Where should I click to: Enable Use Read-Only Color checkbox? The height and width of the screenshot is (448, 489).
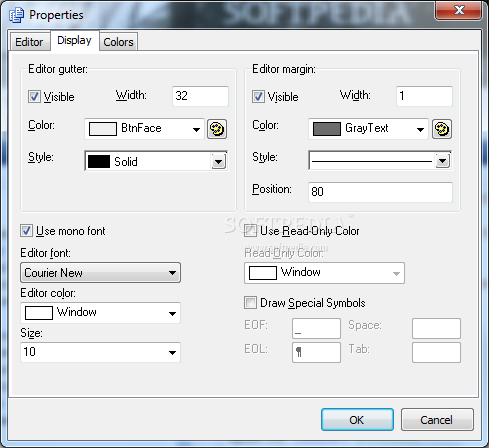coord(250,231)
